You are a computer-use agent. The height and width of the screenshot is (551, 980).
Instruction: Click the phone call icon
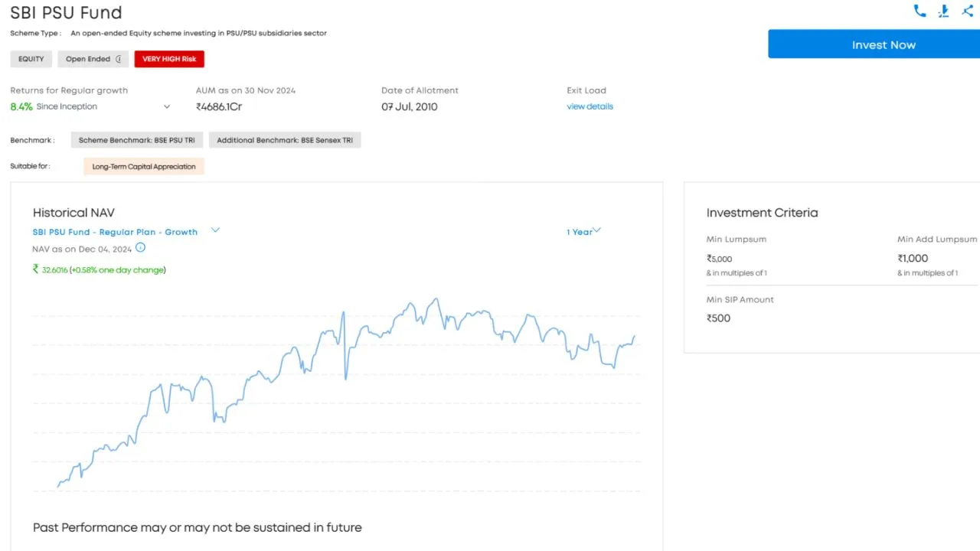point(920,11)
